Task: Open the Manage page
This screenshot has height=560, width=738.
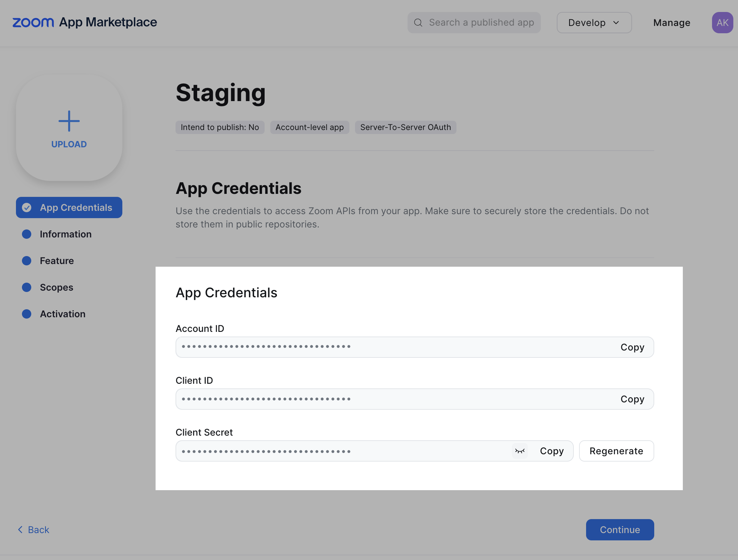Action: [x=672, y=23]
